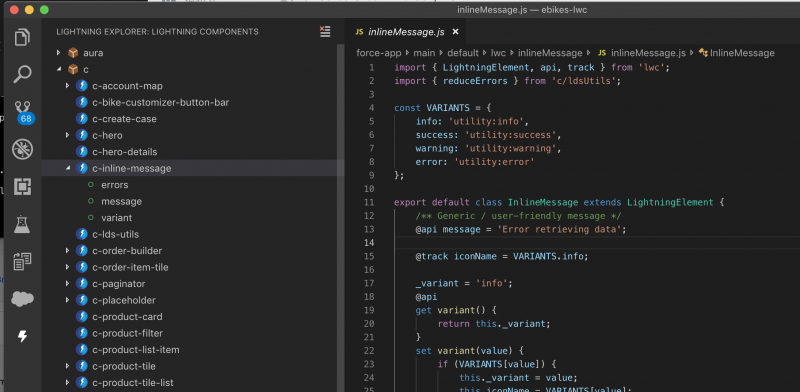The width and height of the screenshot is (800, 392).
Task: Click force-app in the breadcrumb
Action: [379, 53]
